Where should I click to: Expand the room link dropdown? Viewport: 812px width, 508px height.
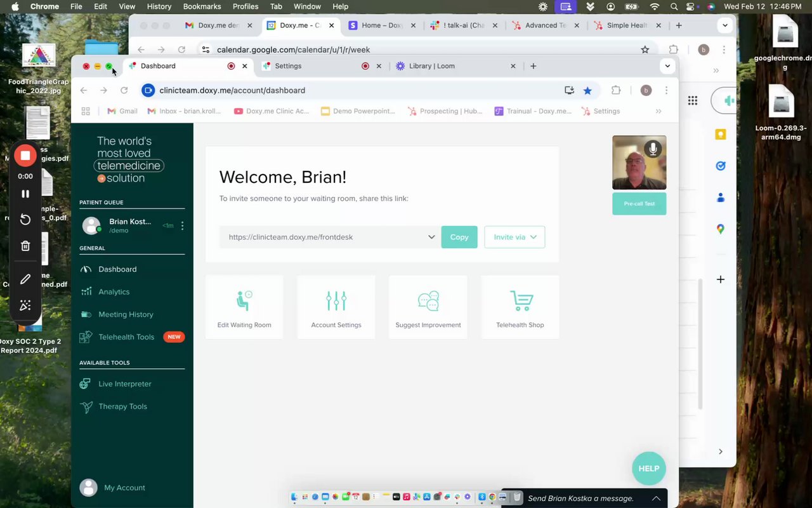pos(431,237)
